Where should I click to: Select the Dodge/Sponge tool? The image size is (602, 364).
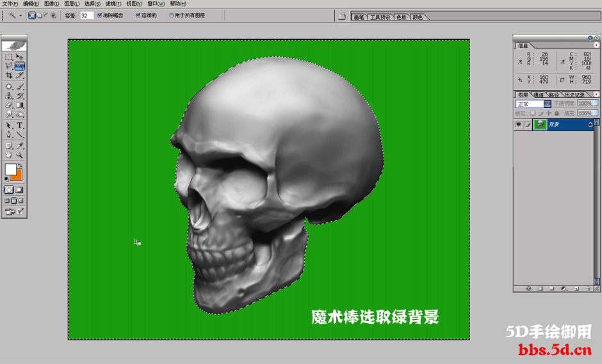point(20,115)
